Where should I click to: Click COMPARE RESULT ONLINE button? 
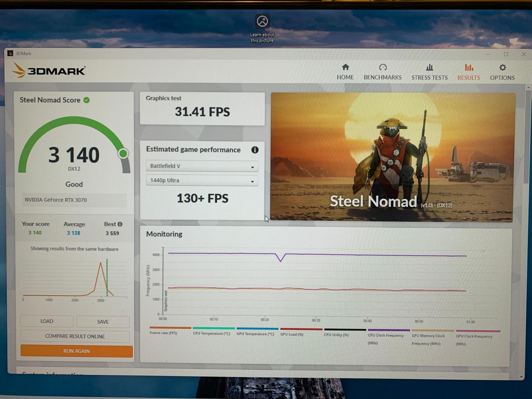(x=75, y=336)
